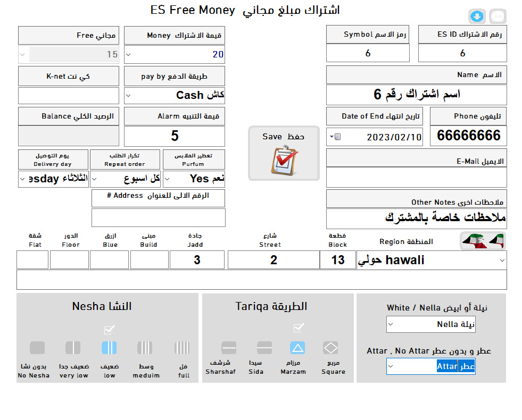The height and width of the screenshot is (420, 522).
Task: Click the Free header button
Action: (x=69, y=35)
